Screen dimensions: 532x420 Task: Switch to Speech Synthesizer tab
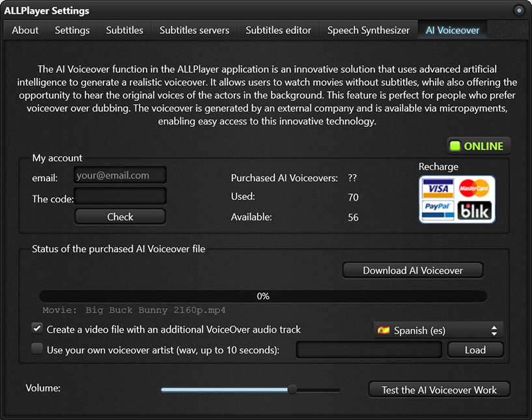pyautogui.click(x=369, y=30)
